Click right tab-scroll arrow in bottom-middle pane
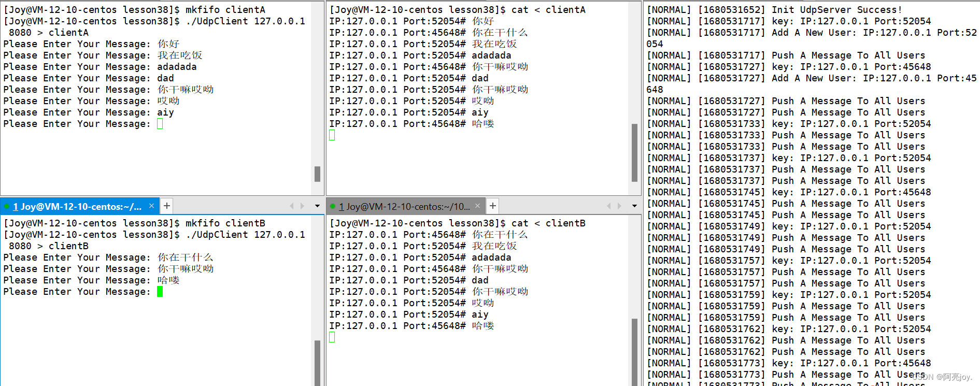This screenshot has height=386, width=980. [x=619, y=206]
